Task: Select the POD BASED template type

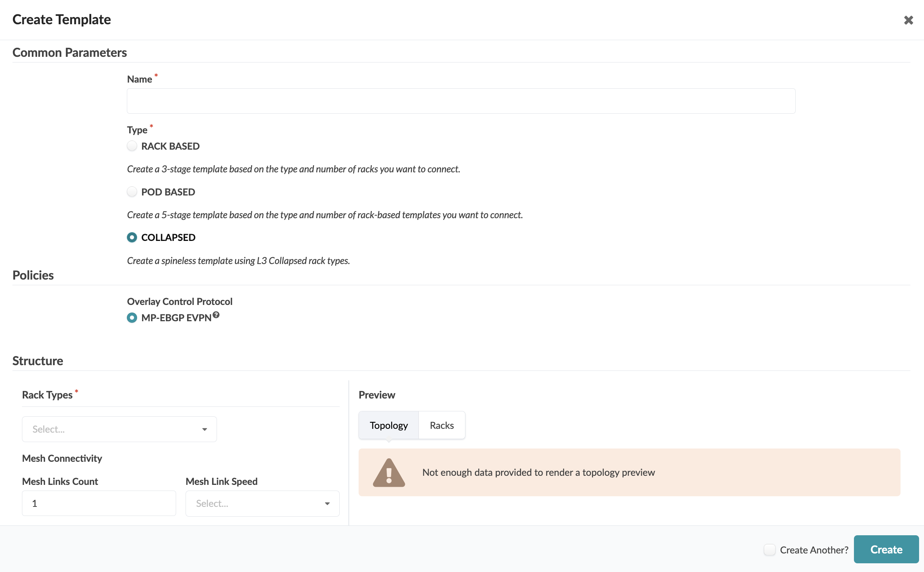Action: point(132,192)
